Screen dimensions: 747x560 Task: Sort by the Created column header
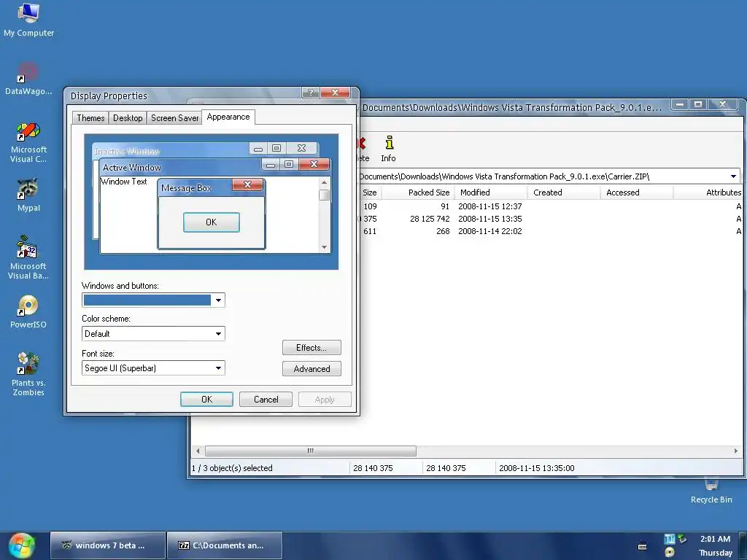pos(564,192)
